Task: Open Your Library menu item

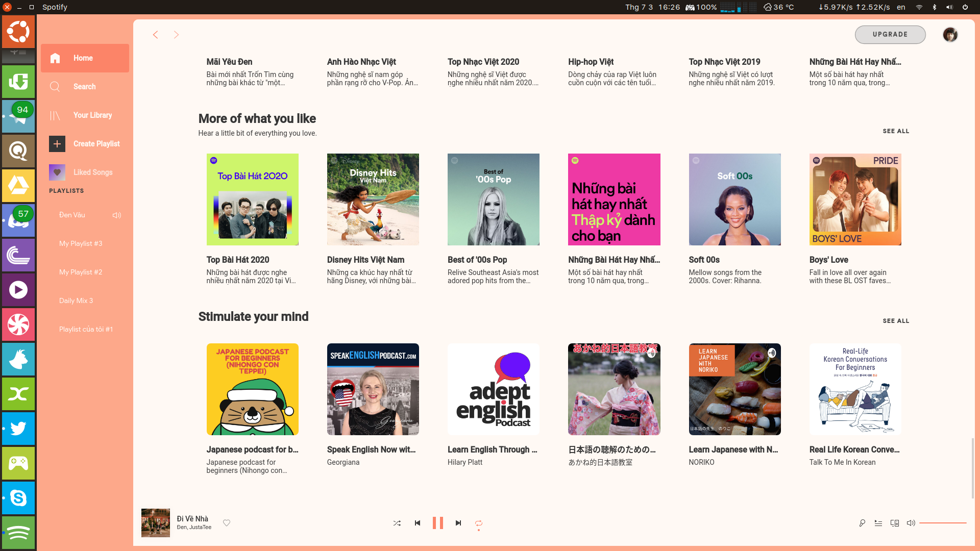Action: click(85, 115)
